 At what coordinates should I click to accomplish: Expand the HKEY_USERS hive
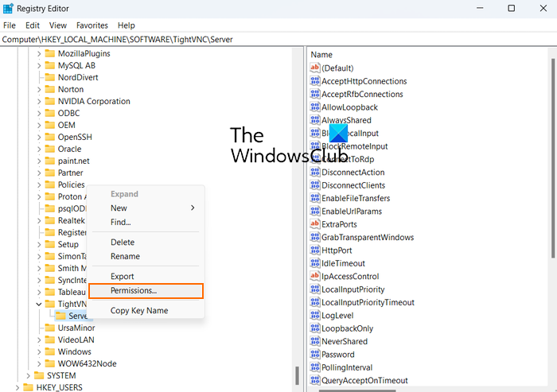(x=18, y=387)
